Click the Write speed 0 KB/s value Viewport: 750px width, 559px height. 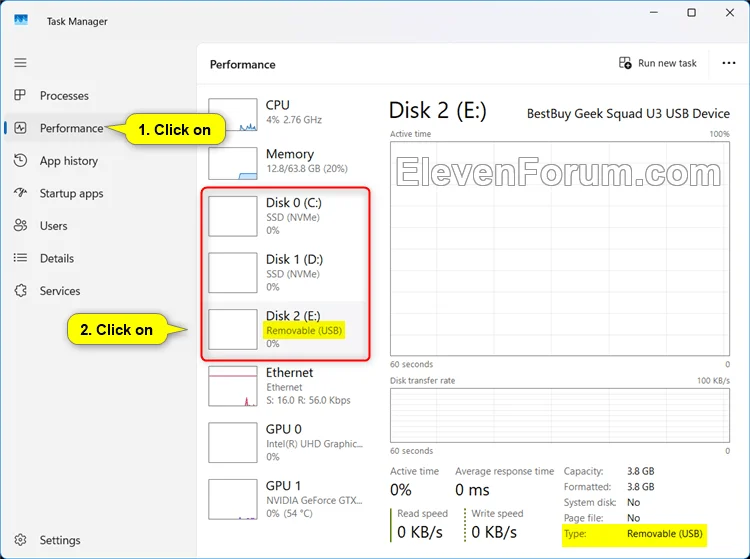tap(494, 532)
